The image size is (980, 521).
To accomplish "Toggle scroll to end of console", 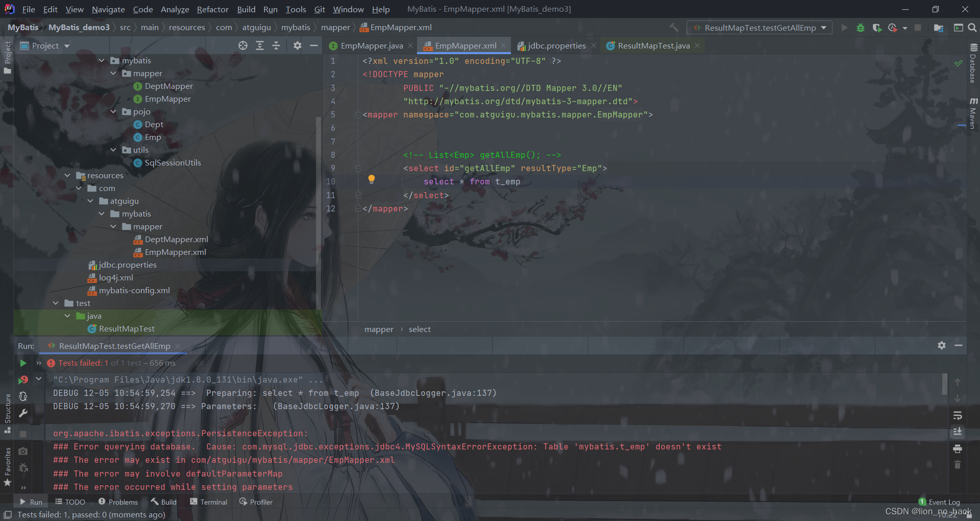I will [x=958, y=432].
